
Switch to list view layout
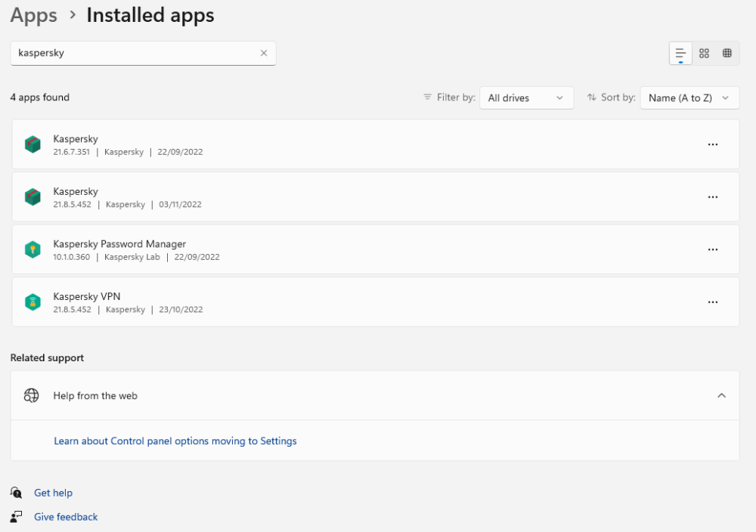(680, 53)
